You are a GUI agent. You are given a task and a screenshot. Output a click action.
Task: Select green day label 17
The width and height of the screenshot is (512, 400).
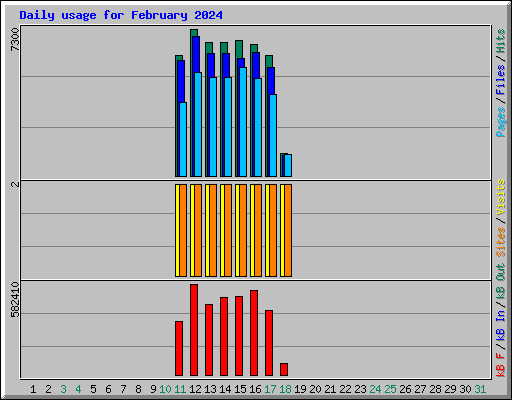click(x=270, y=389)
